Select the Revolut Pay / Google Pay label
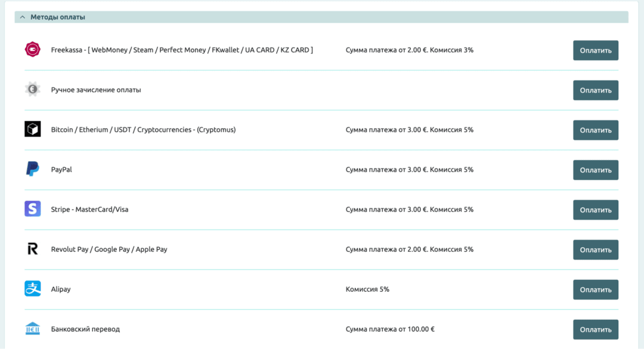644x349 pixels. (x=109, y=250)
